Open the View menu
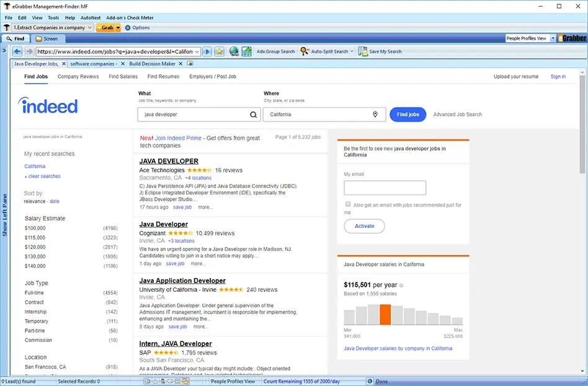Viewport: 588px width, 386px height. click(x=37, y=17)
